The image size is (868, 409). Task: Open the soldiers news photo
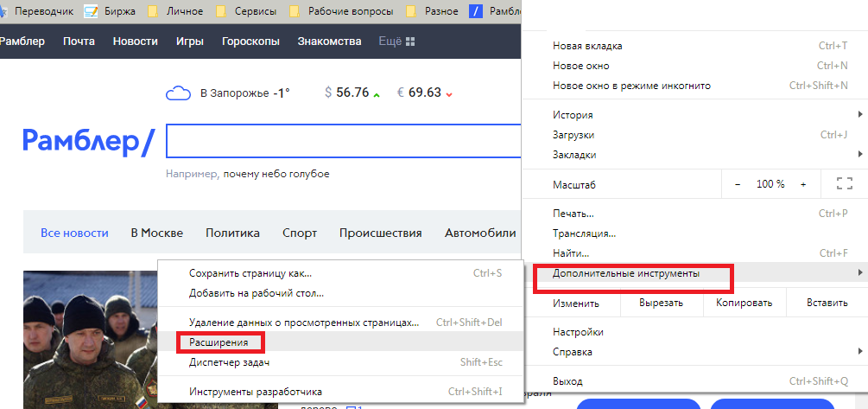click(x=90, y=340)
